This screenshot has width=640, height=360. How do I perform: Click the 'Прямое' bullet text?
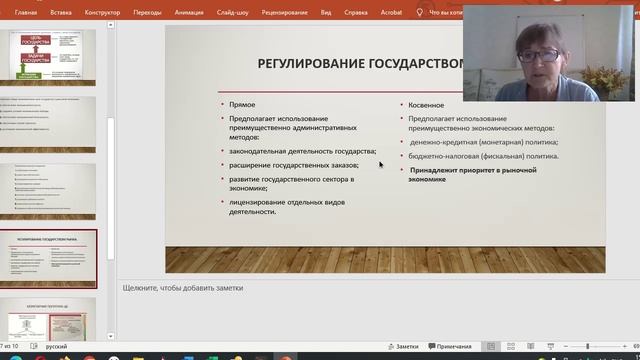pos(242,105)
